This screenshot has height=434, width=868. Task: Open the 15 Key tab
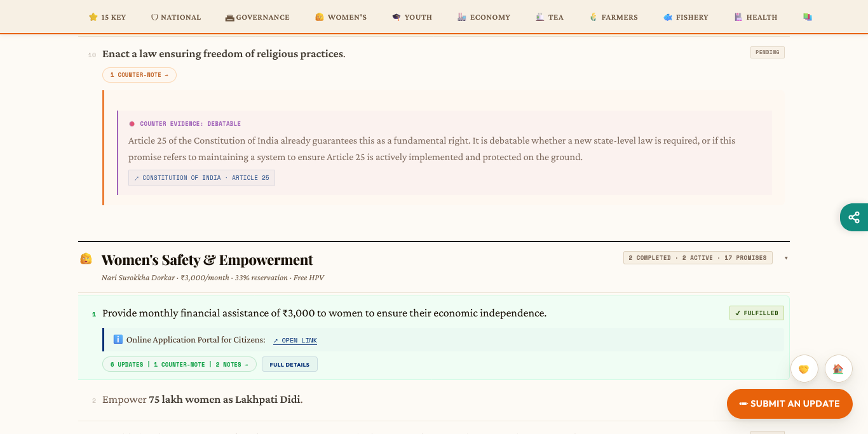click(107, 17)
